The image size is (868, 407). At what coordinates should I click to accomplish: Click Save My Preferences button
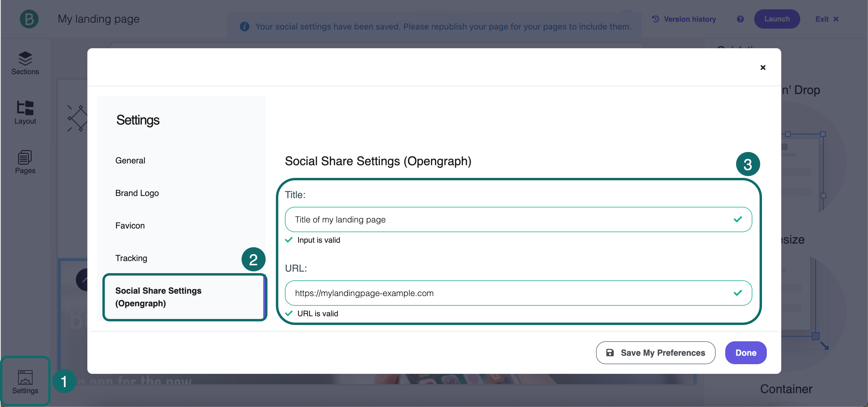655,353
